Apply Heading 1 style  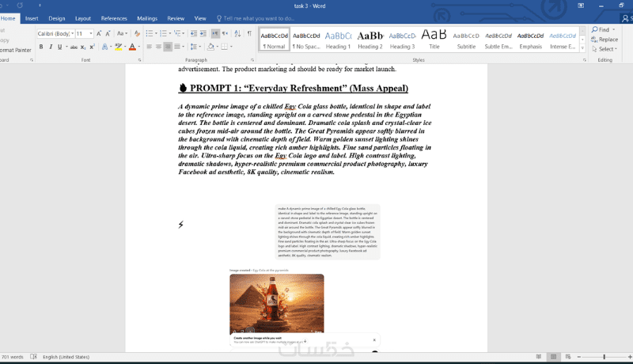coord(338,40)
